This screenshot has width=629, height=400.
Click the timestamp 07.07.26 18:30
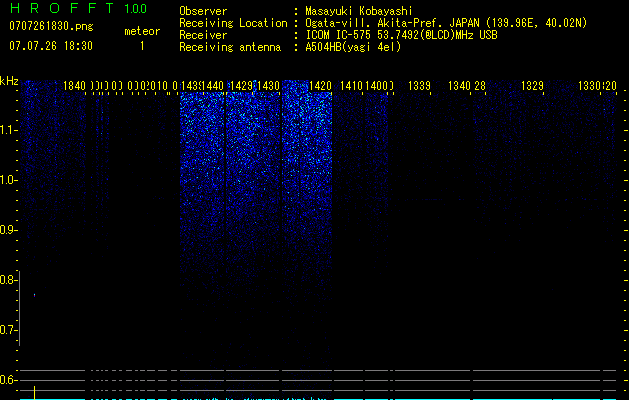51,46
